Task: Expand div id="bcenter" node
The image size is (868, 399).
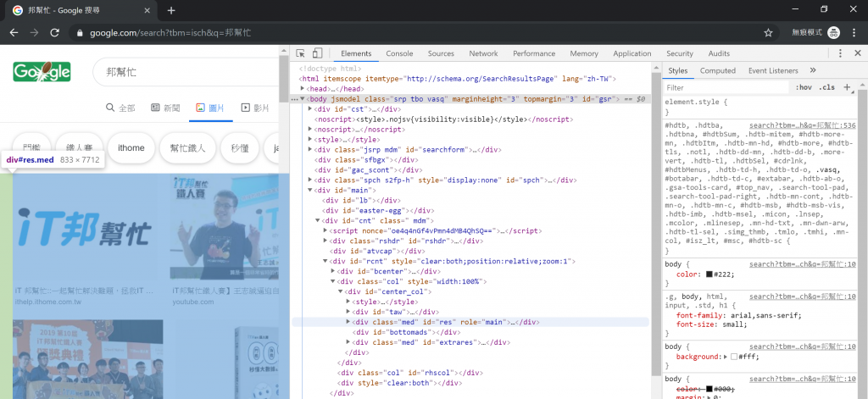Action: [x=333, y=271]
